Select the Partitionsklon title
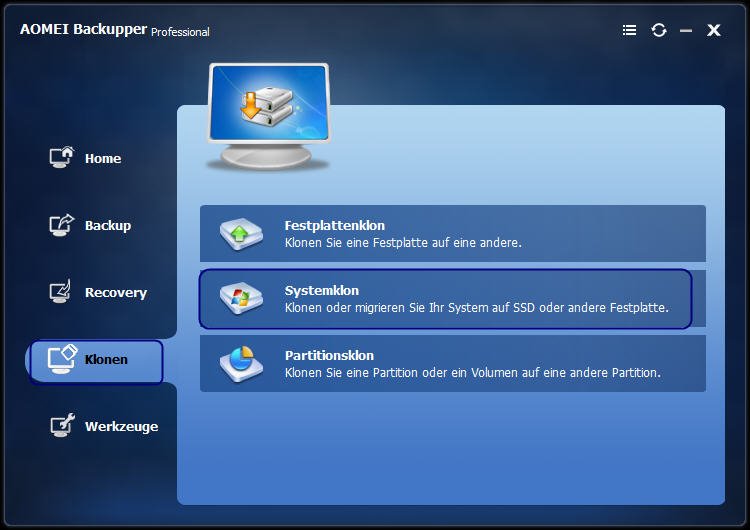This screenshot has height=530, width=750. tap(329, 355)
